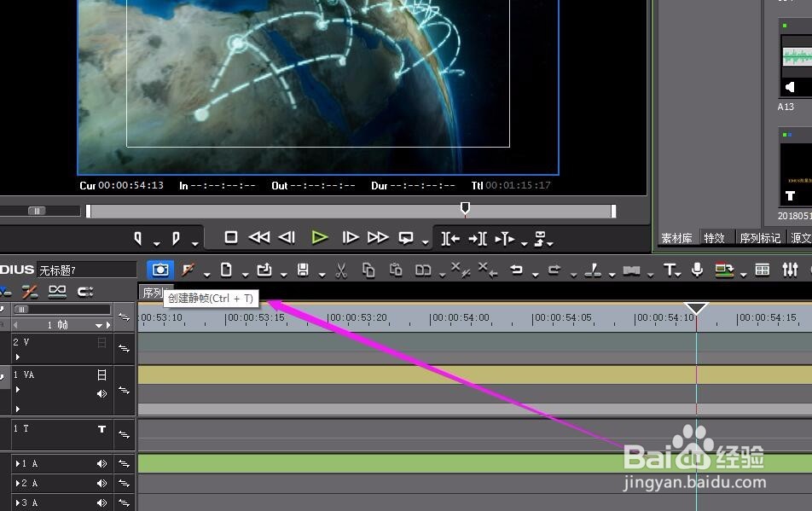The image size is (812, 511).
Task: Switch to the 特效 tab
Action: click(714, 238)
